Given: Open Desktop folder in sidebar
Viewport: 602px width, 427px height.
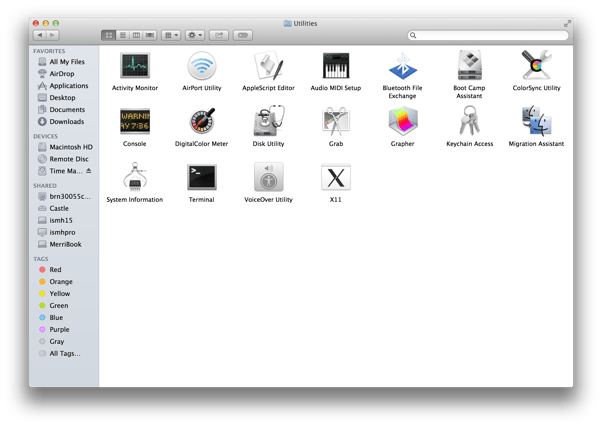Looking at the screenshot, I should click(64, 98).
